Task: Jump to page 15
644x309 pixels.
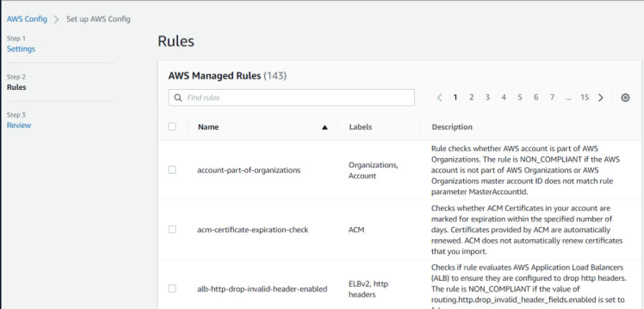Action: 584,98
